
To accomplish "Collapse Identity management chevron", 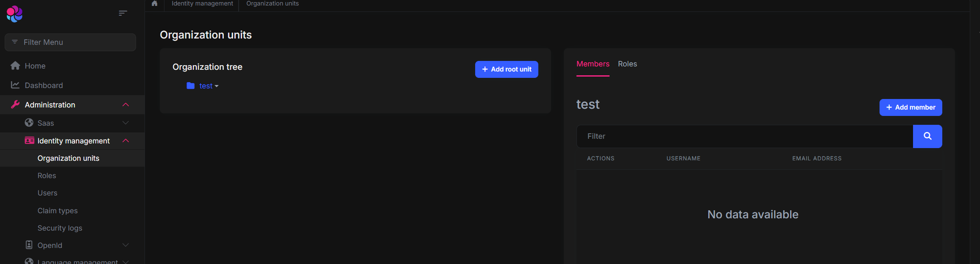I will [x=125, y=140].
